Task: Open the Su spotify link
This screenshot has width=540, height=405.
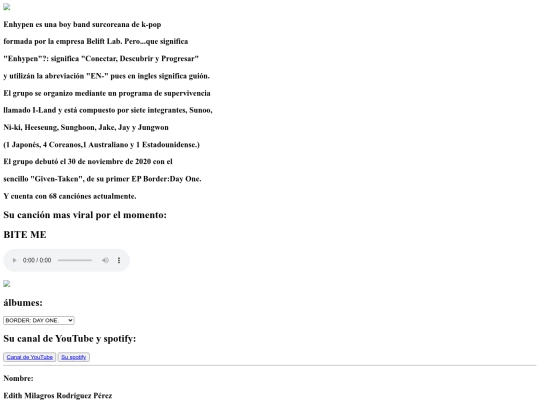Action: click(x=74, y=357)
